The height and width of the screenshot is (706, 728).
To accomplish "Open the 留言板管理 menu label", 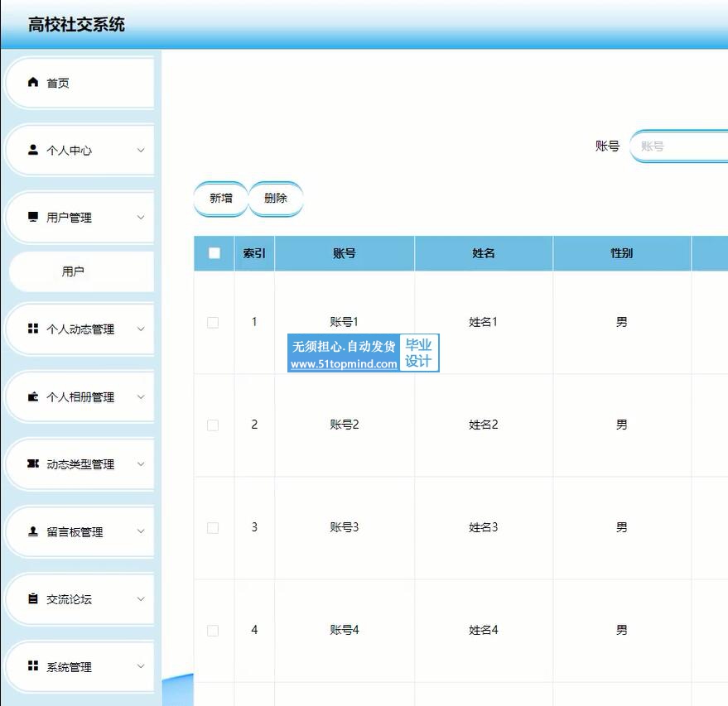I will point(75,532).
